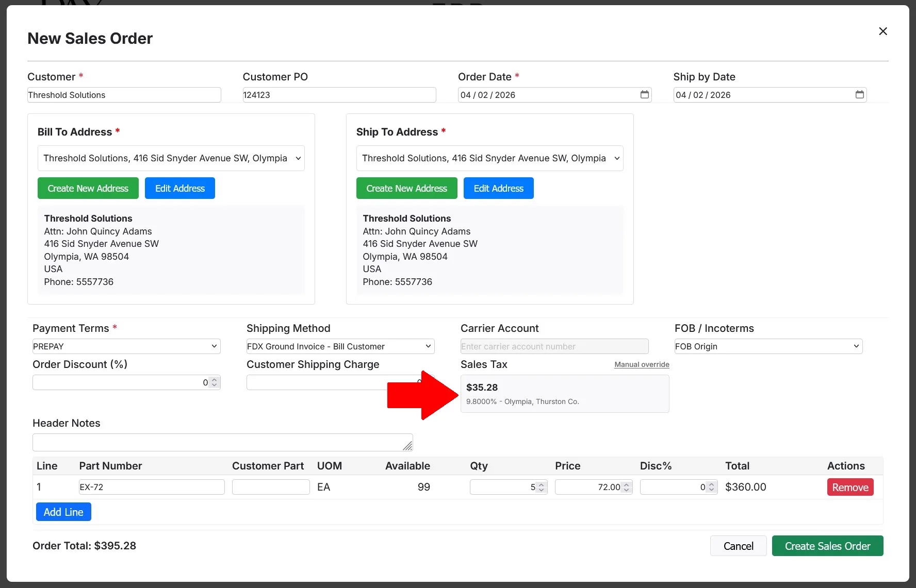Viewport: 916px width, 588px height.
Task: Open the Order Date calendar picker
Action: 644,95
